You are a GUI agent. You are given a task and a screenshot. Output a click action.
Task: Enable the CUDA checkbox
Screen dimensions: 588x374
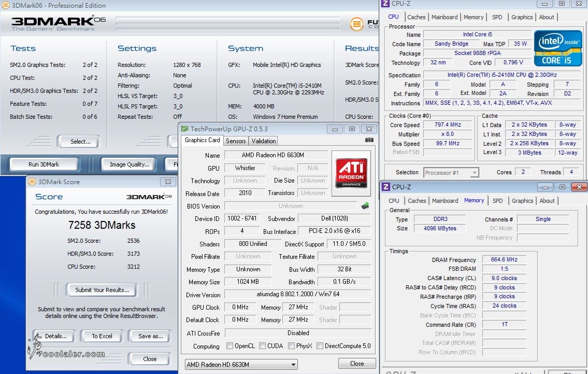click(263, 346)
